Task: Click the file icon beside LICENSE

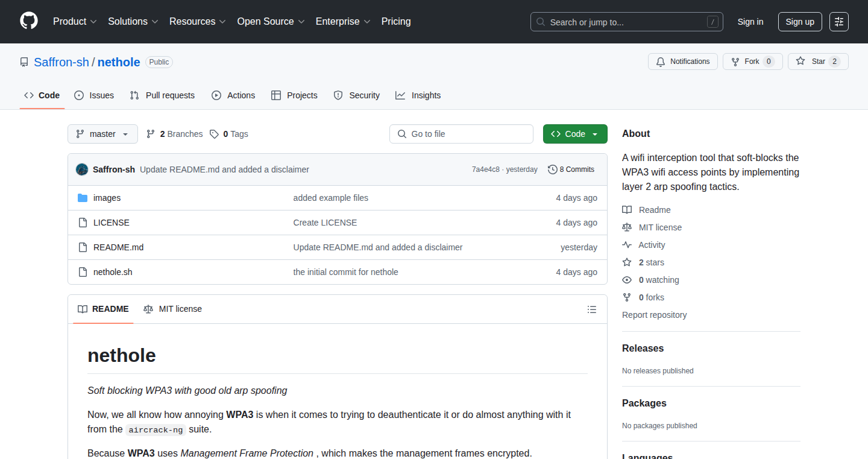Action: pyautogui.click(x=83, y=223)
